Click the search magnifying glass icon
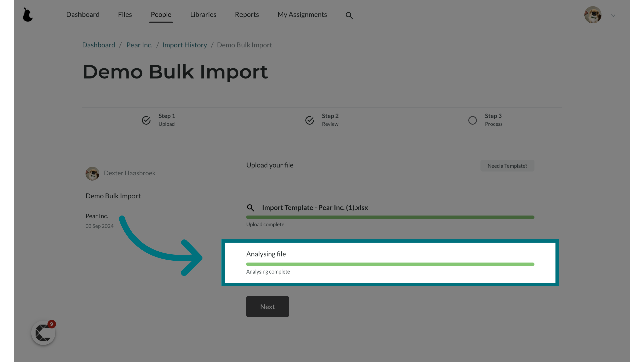This screenshot has height=362, width=644. pos(350,15)
